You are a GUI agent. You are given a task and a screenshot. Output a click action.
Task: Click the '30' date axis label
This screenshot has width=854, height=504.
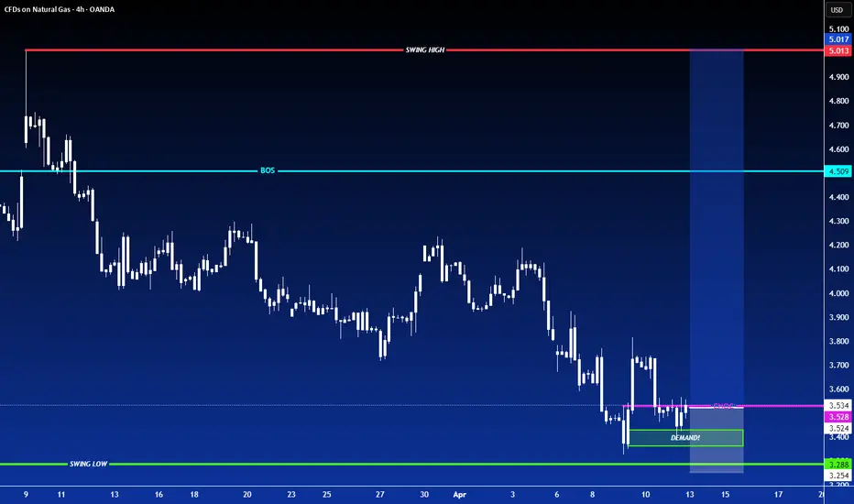coord(424,495)
